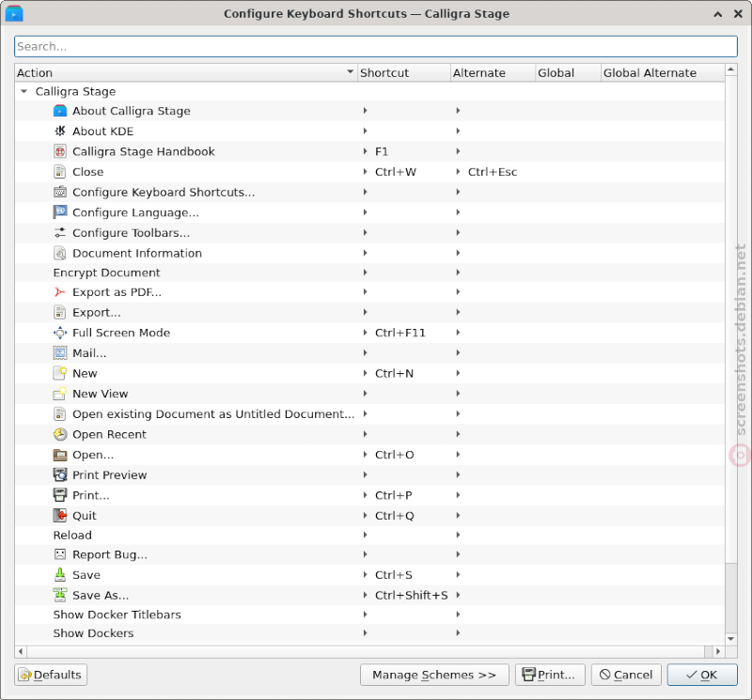Image resolution: width=752 pixels, height=700 pixels.
Task: Click the Full Screen Mode icon
Action: [x=60, y=333]
